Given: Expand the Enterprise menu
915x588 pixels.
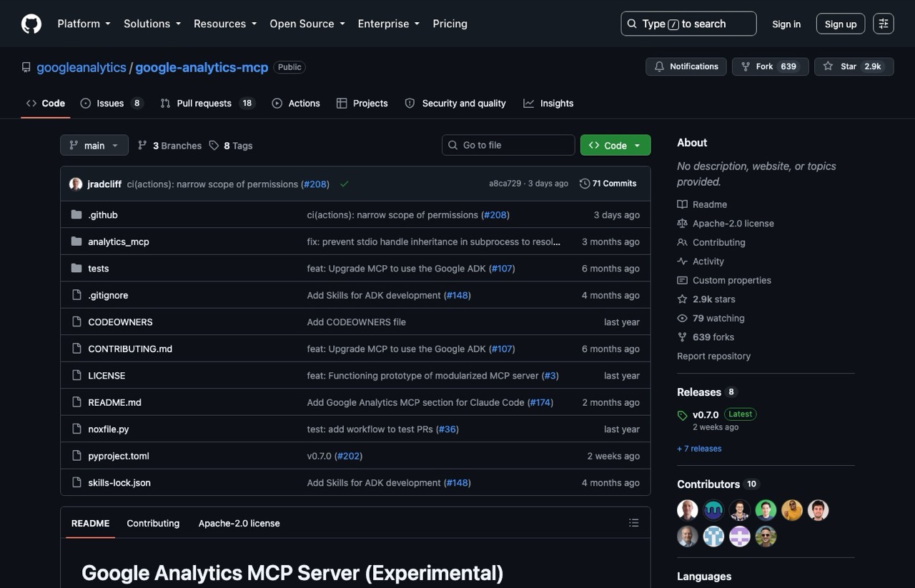Looking at the screenshot, I should (x=389, y=24).
